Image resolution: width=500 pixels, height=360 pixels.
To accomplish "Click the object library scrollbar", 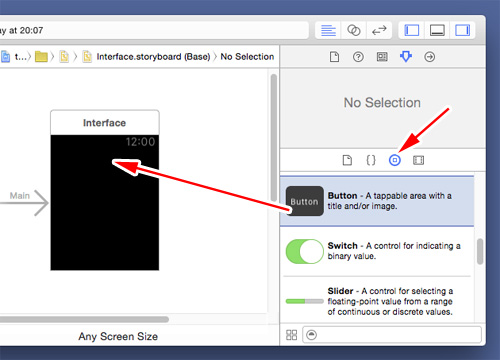I will (480, 251).
